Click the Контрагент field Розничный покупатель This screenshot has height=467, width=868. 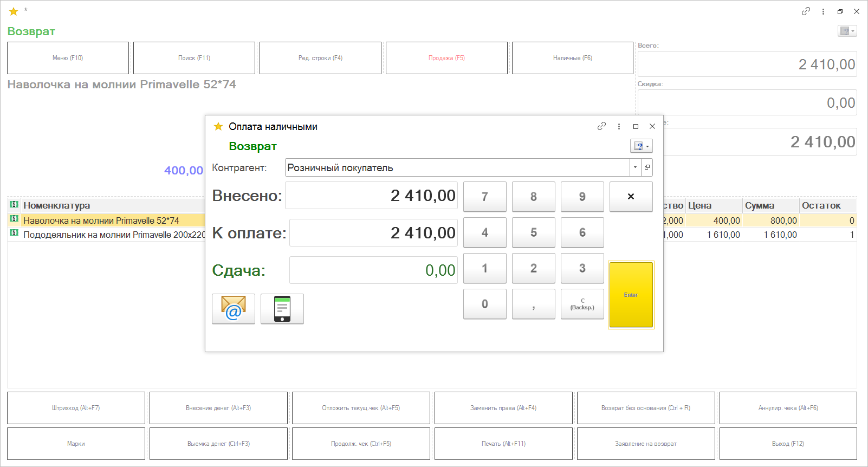click(x=457, y=167)
